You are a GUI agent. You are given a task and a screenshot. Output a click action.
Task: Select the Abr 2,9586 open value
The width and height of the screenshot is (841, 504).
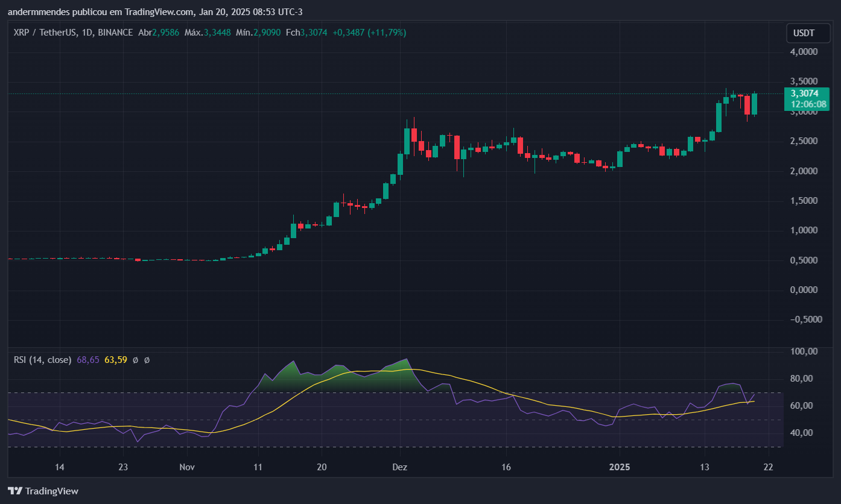pyautogui.click(x=159, y=33)
